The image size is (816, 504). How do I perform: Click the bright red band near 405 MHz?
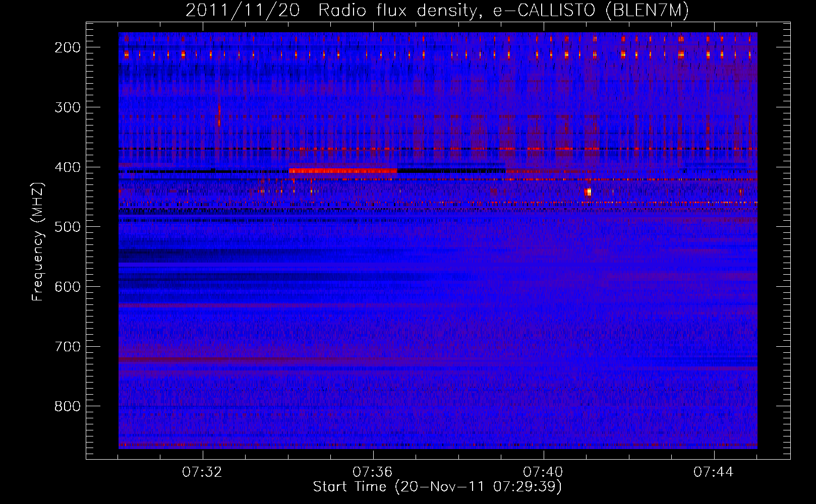[343, 170]
